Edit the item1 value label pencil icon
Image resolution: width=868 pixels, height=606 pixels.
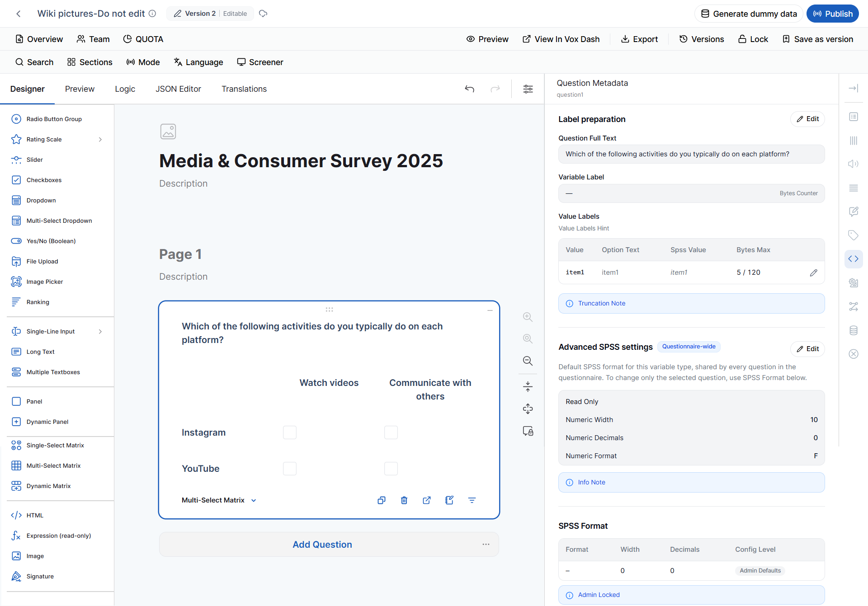[x=814, y=272]
